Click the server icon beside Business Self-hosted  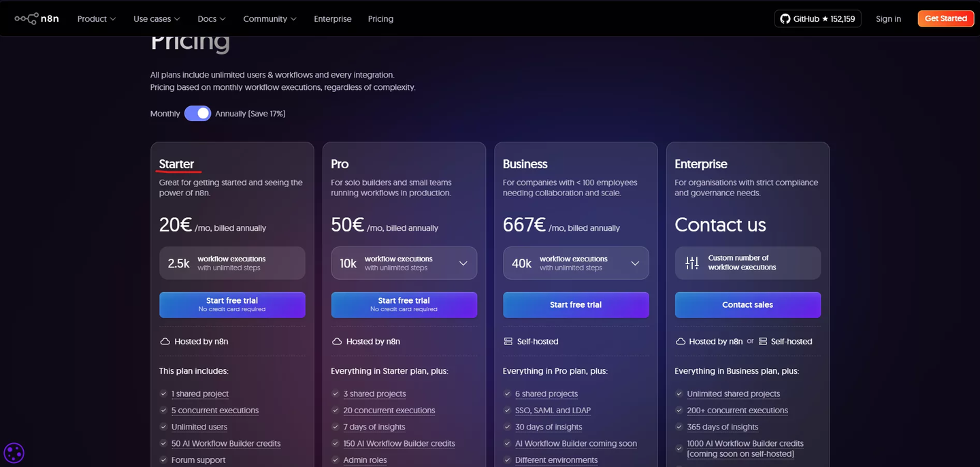[508, 341]
